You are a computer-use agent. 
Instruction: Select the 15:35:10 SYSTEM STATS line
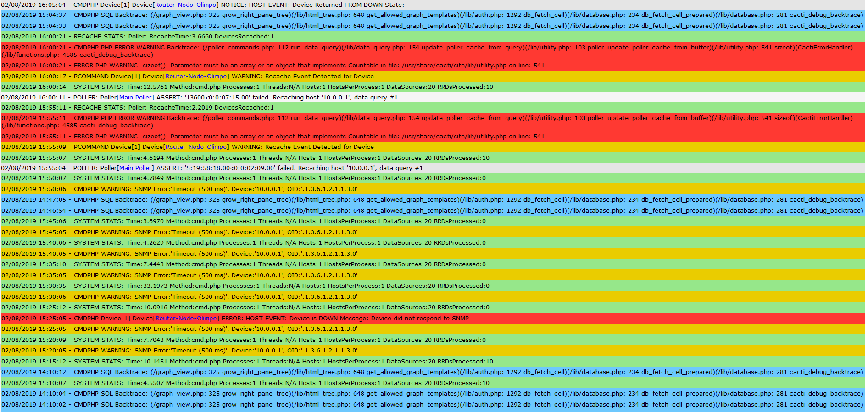pos(433,264)
